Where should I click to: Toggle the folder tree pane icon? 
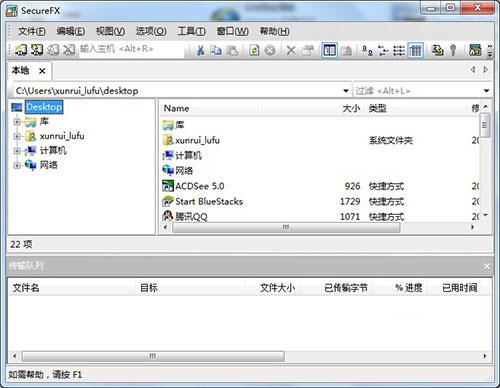click(330, 51)
